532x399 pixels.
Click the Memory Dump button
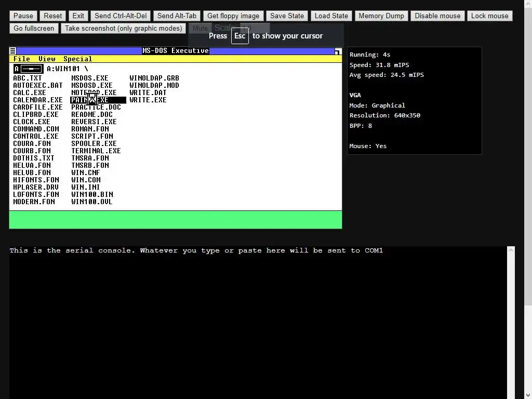pos(381,16)
